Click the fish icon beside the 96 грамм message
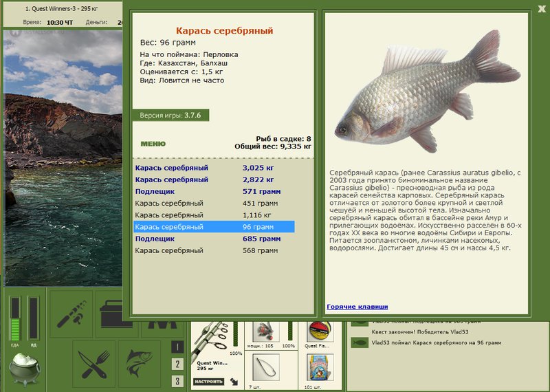Screen dimensions: 550x392 coord(360,342)
